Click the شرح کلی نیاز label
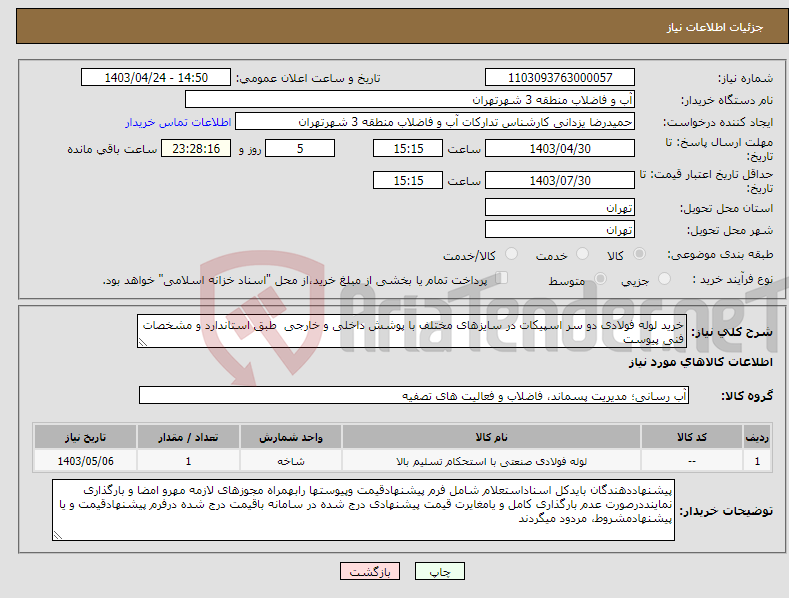Image resolution: width=789 pixels, height=598 pixels. tap(732, 332)
